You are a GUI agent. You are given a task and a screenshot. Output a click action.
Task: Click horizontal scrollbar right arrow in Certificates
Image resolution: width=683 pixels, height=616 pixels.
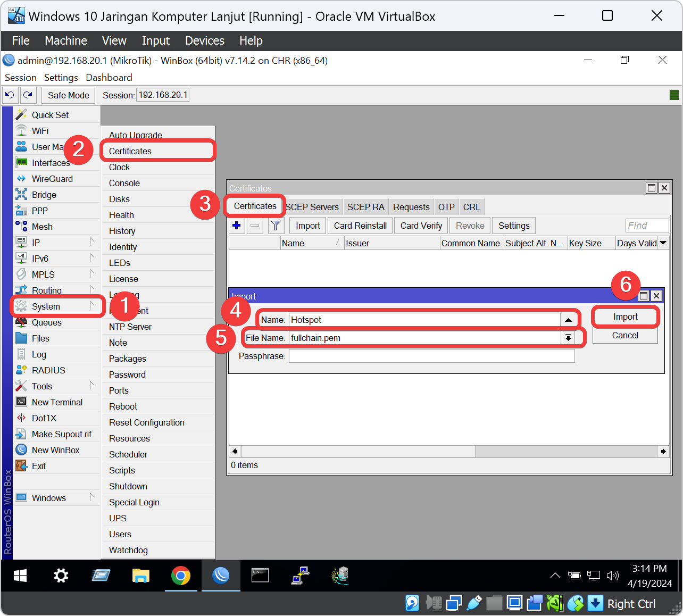point(663,451)
